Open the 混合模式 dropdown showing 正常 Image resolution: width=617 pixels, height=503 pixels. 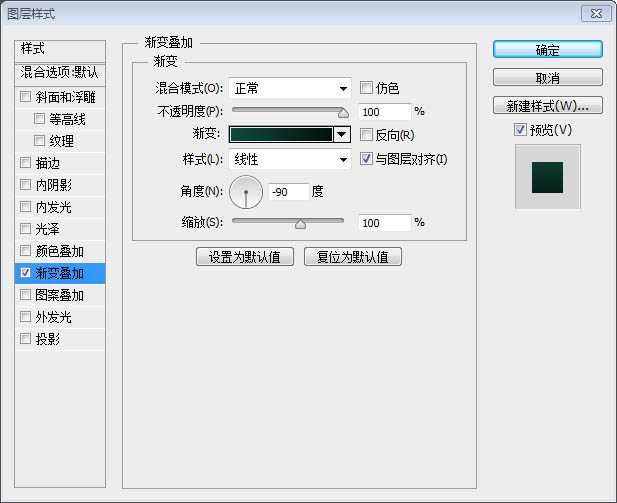click(290, 88)
